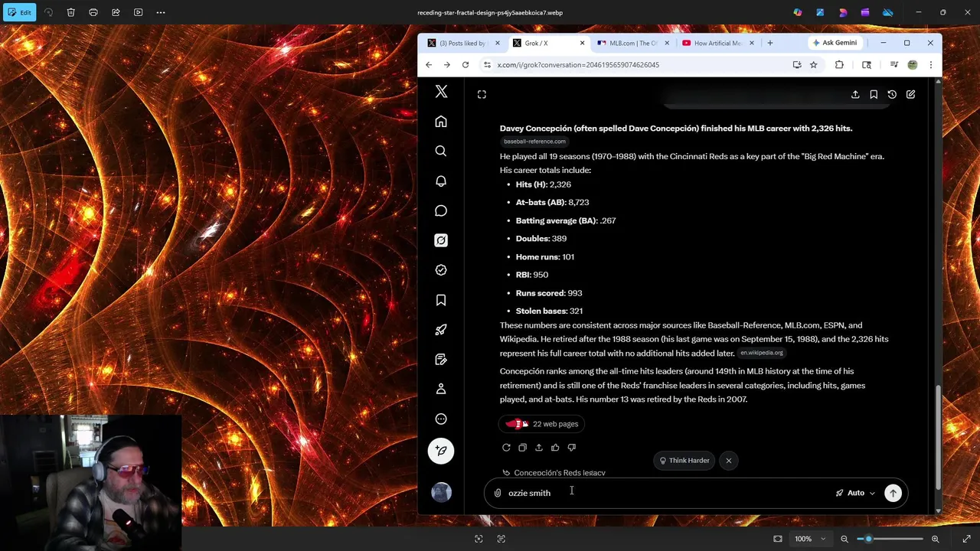
Task: Open the X search page icon
Action: click(x=441, y=151)
